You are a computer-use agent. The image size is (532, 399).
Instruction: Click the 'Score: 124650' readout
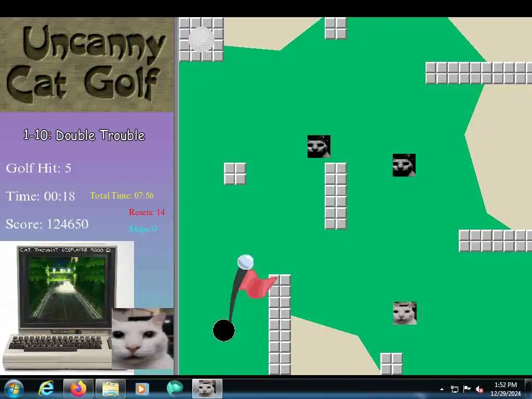coord(47,224)
